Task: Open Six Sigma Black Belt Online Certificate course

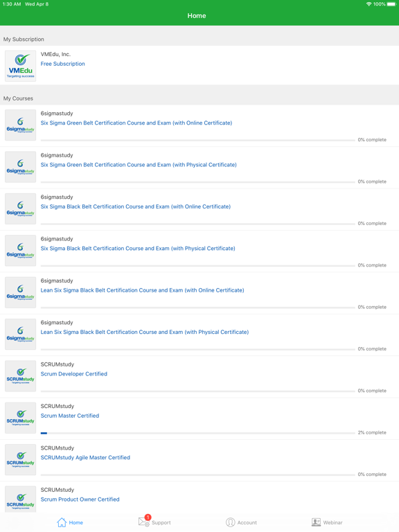Action: [x=136, y=206]
